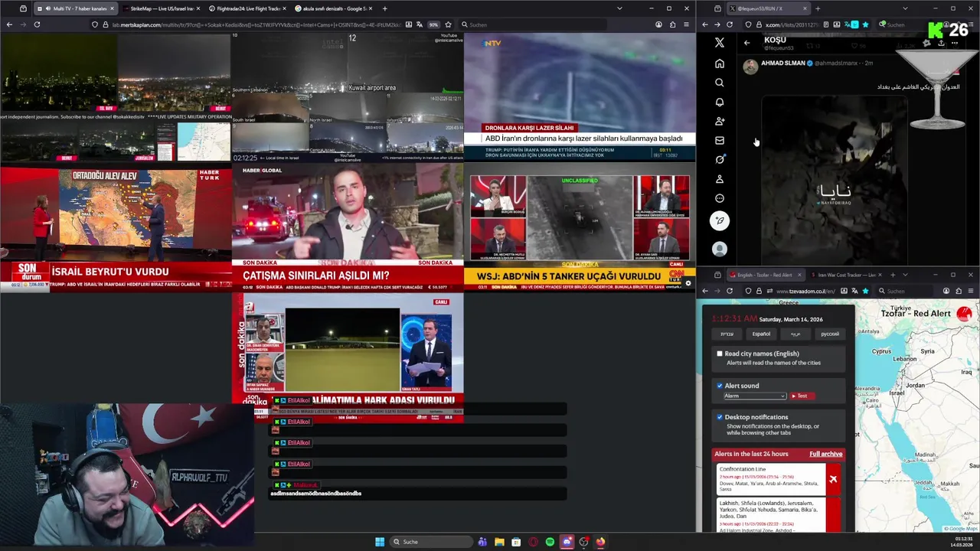Click the Tzofar Red Alert logo

(964, 312)
